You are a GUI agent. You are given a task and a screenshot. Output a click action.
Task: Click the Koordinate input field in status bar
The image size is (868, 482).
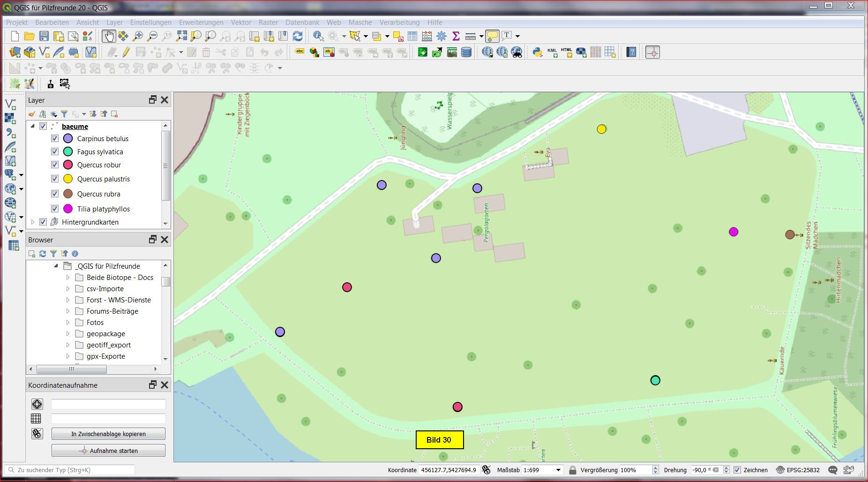(449, 470)
